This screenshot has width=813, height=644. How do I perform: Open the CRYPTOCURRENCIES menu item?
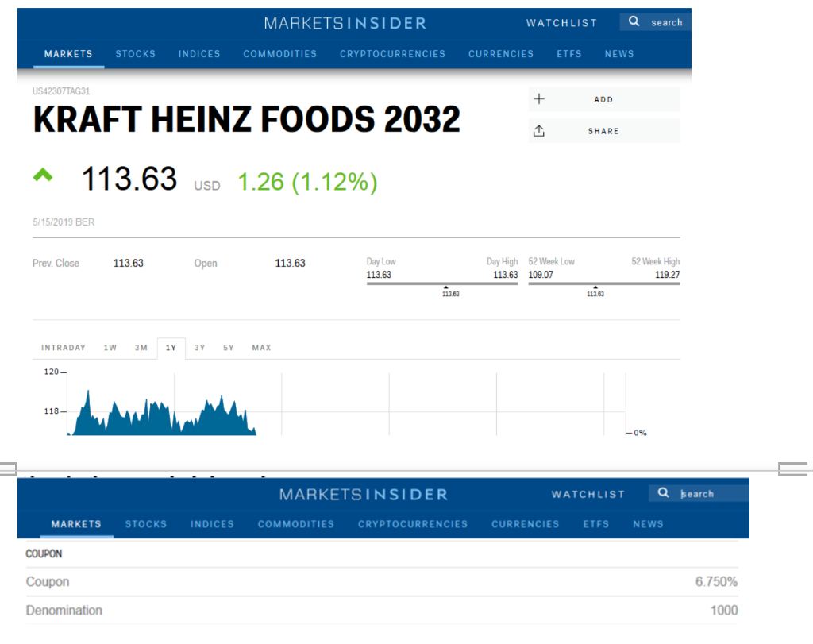[392, 54]
